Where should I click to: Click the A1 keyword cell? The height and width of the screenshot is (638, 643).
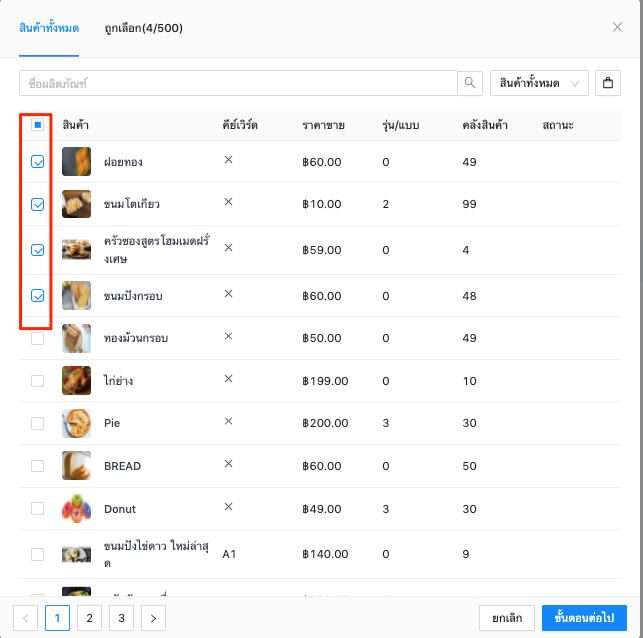click(x=229, y=554)
